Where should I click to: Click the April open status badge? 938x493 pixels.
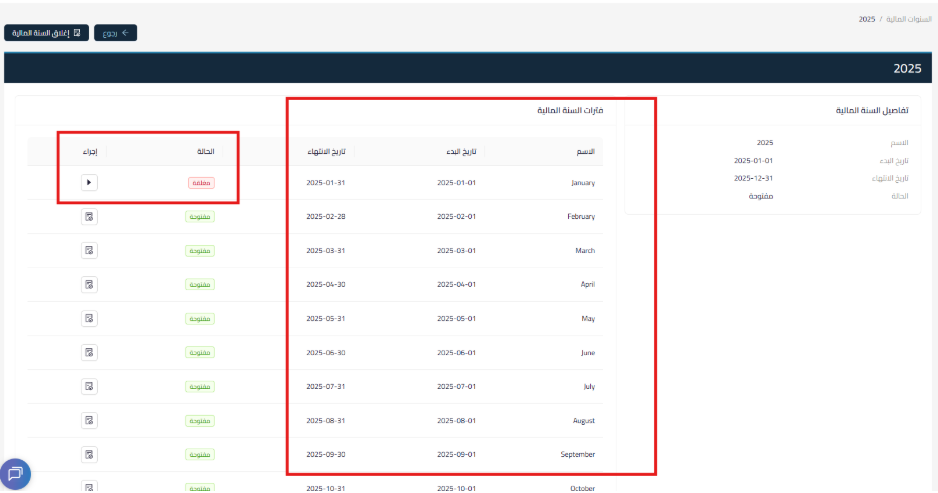coord(200,285)
